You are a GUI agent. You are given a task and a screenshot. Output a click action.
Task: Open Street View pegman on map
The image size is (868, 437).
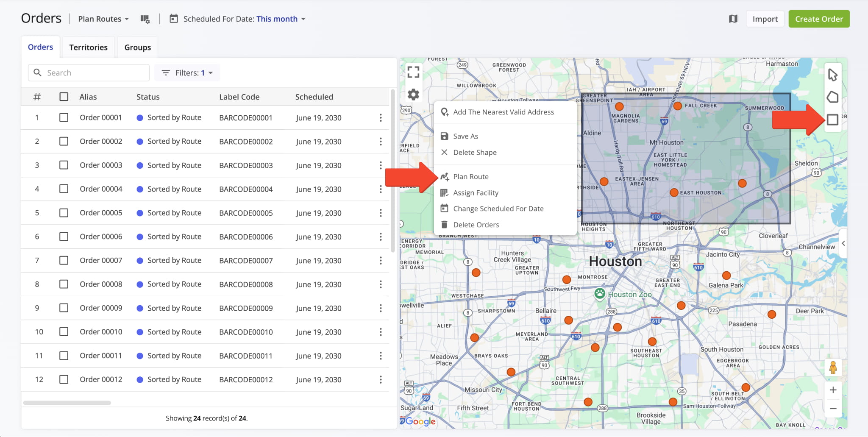833,367
